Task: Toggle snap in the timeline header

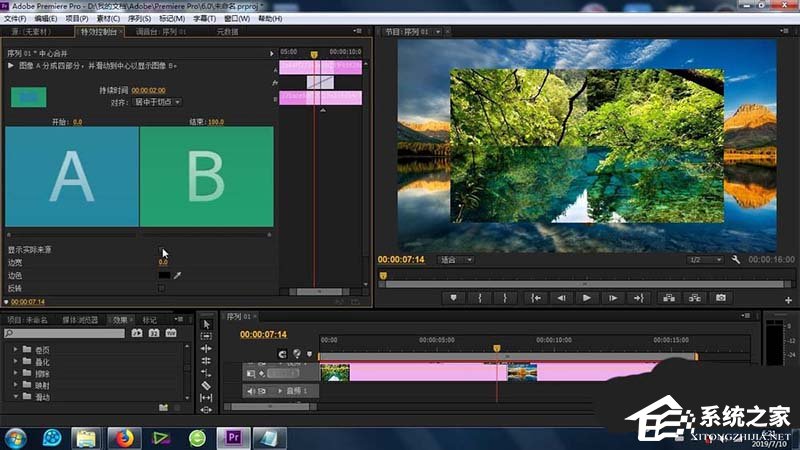Action: click(282, 353)
